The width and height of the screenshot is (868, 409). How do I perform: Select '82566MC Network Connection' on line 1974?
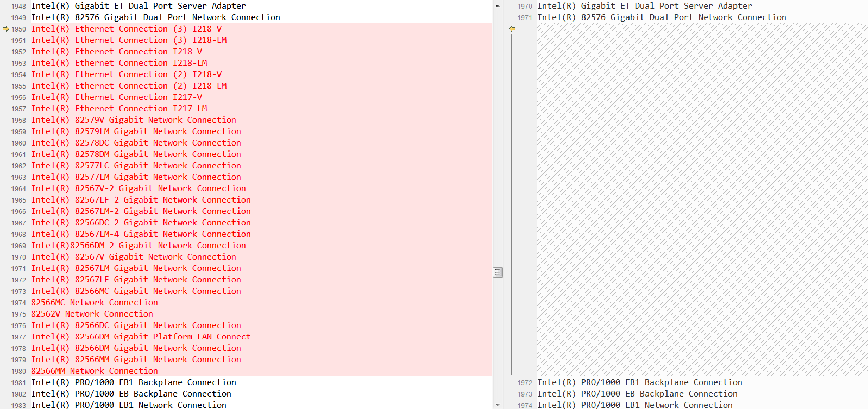pyautogui.click(x=95, y=303)
